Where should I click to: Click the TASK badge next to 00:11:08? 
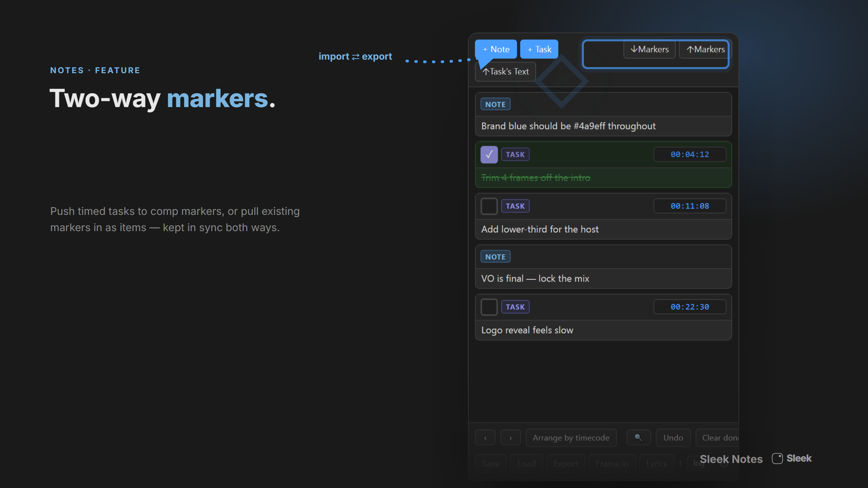pos(515,206)
